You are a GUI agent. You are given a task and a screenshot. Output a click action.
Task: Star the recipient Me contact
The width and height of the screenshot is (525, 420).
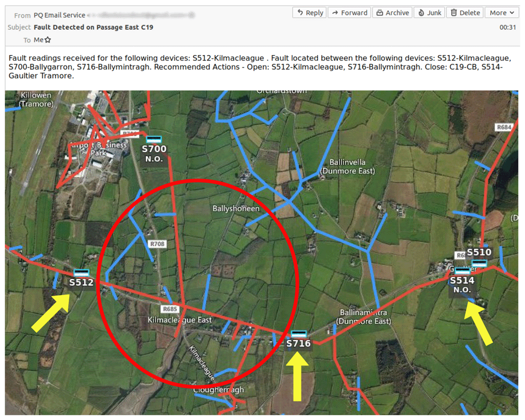48,40
